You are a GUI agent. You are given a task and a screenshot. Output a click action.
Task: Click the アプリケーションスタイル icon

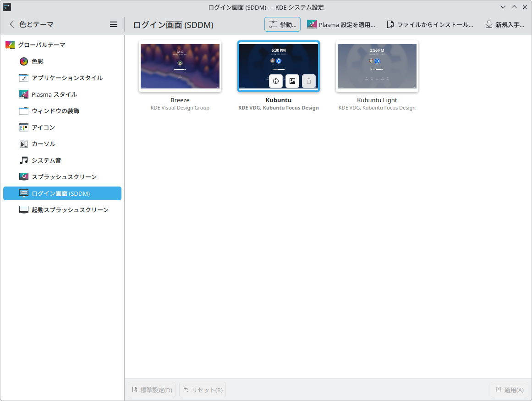tap(24, 78)
